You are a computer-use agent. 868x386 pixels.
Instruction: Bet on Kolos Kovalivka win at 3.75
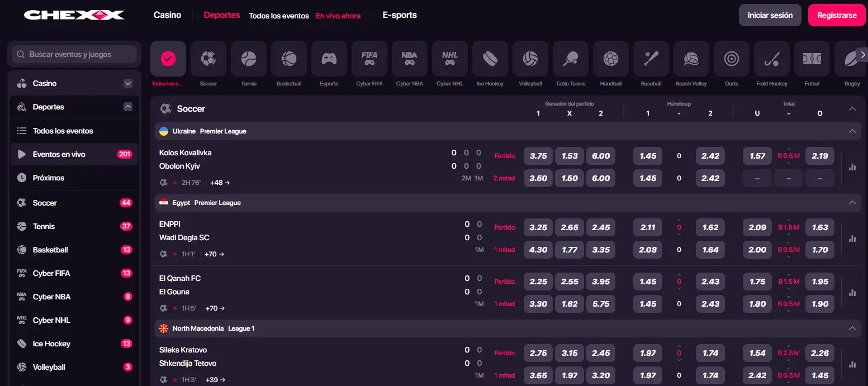click(x=538, y=156)
